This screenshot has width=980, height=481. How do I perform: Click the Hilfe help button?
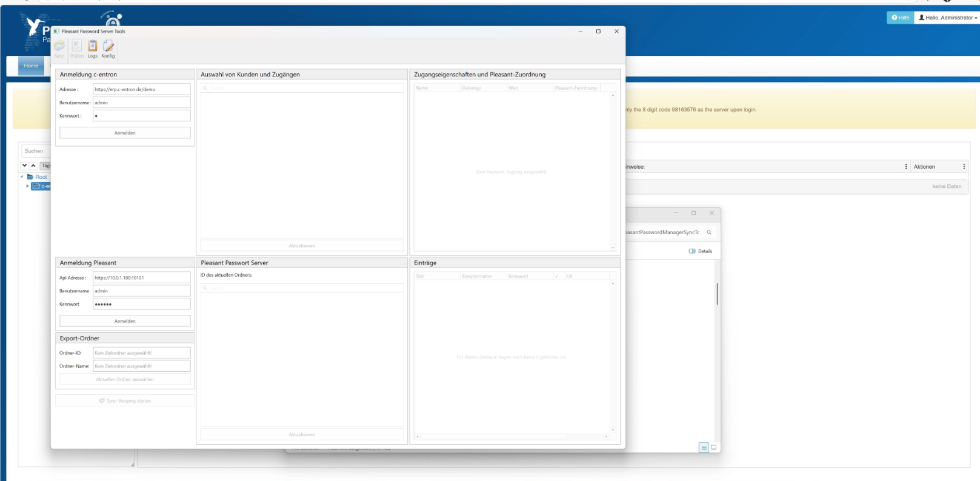tap(901, 18)
